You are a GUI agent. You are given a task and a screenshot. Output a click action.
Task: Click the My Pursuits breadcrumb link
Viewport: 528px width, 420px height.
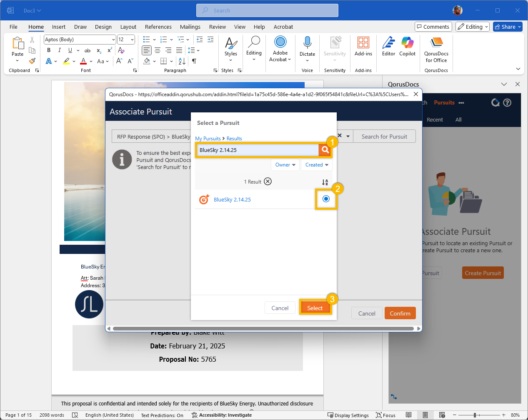[208, 139]
